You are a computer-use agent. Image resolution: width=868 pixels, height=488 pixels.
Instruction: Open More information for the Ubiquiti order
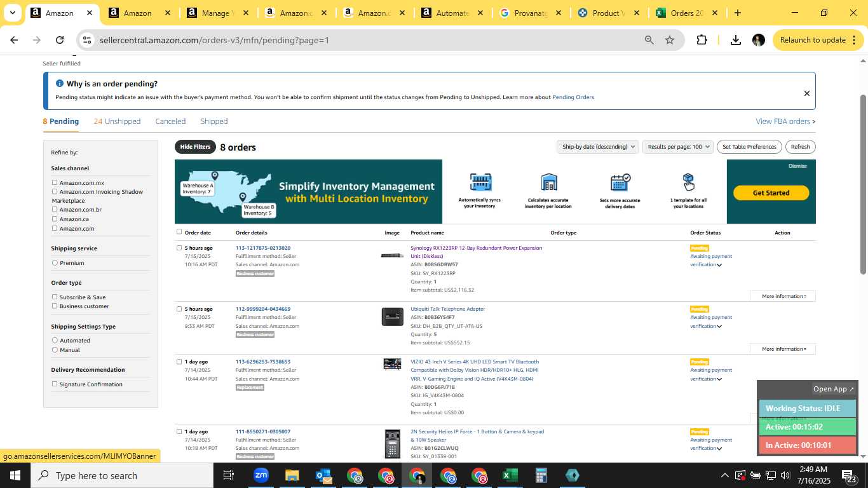coord(783,349)
